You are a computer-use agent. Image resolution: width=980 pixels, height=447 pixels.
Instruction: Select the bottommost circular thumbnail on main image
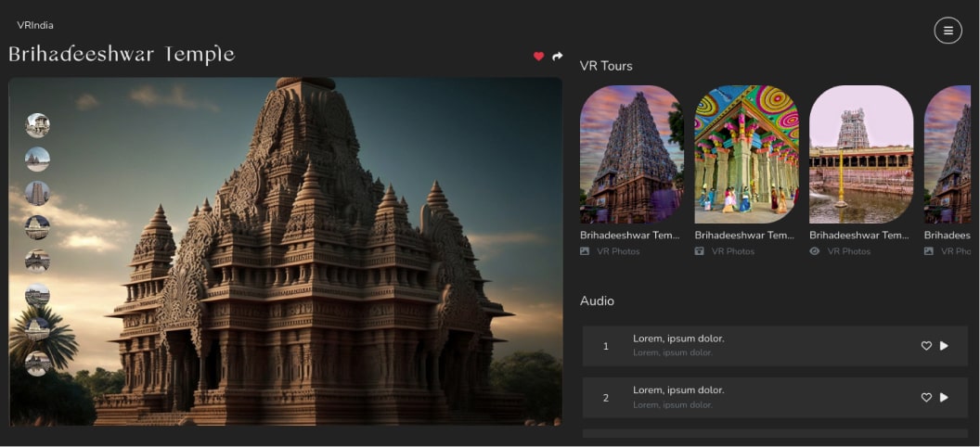coord(38,364)
